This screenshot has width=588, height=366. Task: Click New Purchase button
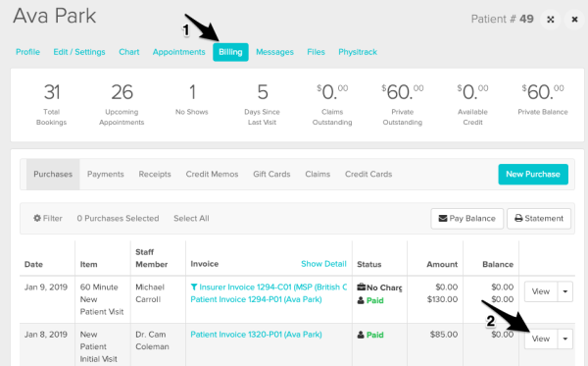533,175
